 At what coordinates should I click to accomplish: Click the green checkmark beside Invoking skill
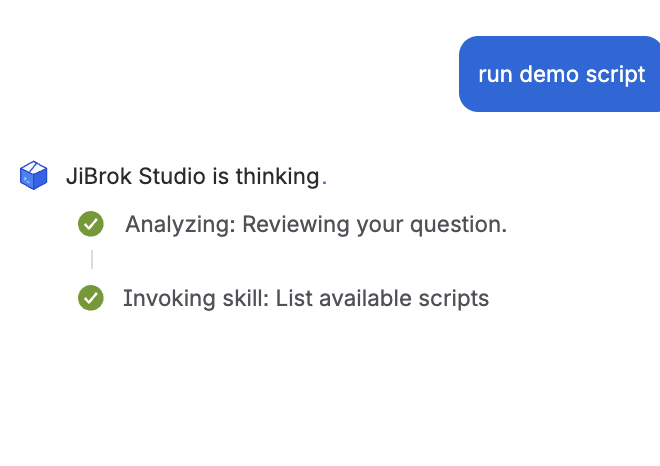[91, 298]
